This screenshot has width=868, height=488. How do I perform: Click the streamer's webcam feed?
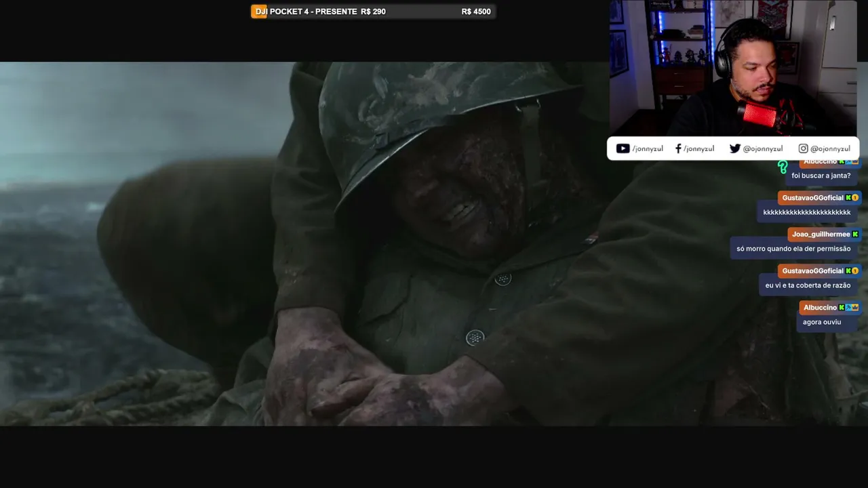pyautogui.click(x=733, y=68)
